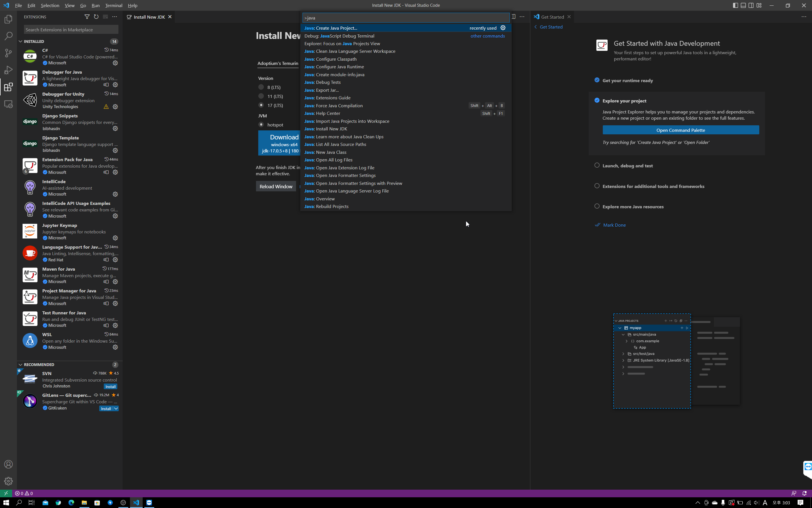Open the Run and Debug view
The height and width of the screenshot is (508, 812).
(8, 70)
